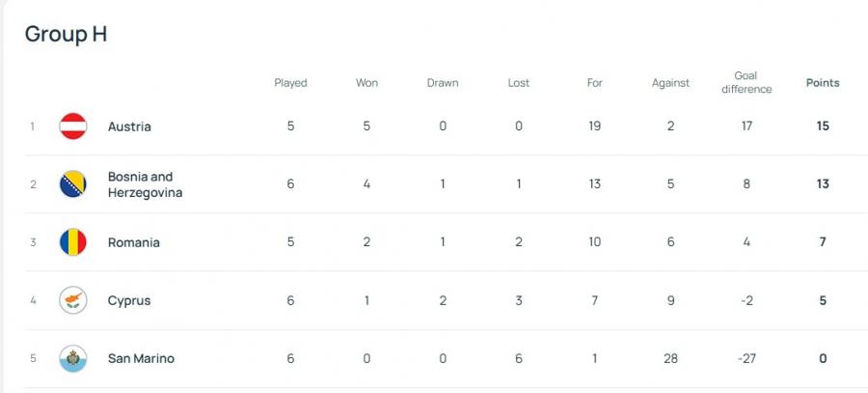The image size is (868, 393).
Task: Click the Points column header
Action: [823, 83]
